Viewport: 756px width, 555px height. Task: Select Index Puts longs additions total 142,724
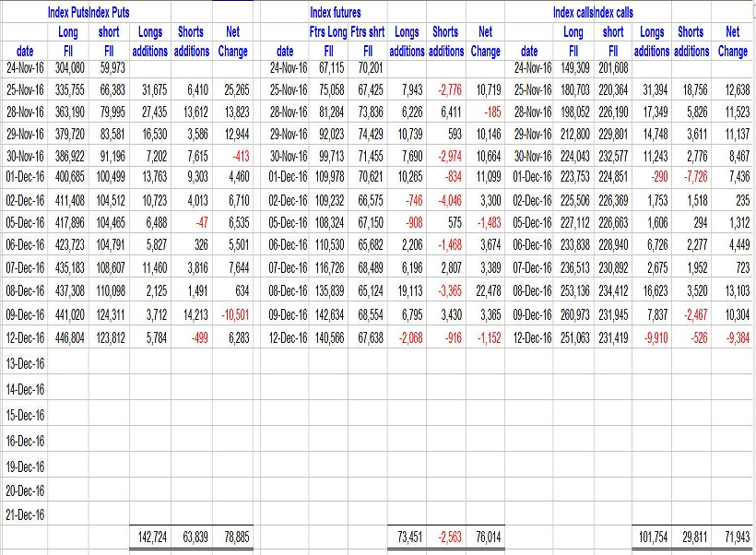(x=148, y=536)
